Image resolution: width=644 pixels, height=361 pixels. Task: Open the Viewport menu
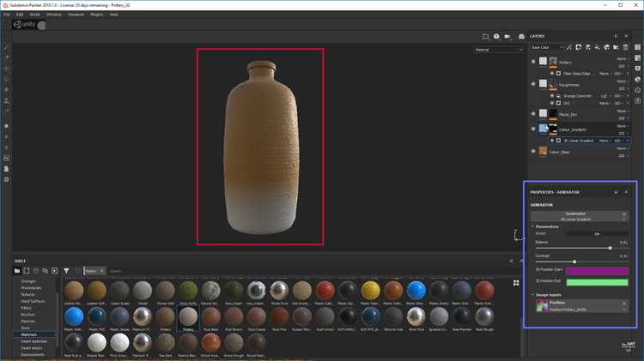[76, 15]
